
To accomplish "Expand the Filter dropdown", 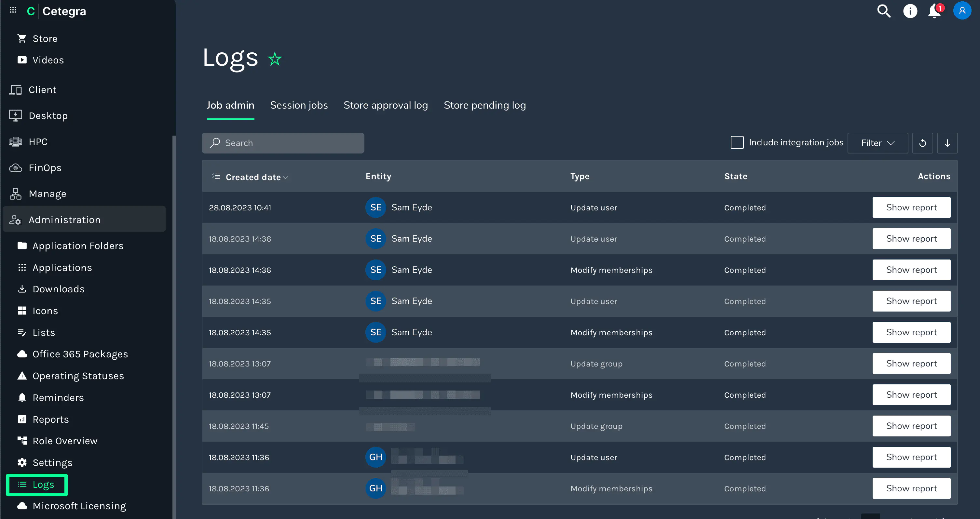I will click(x=877, y=143).
